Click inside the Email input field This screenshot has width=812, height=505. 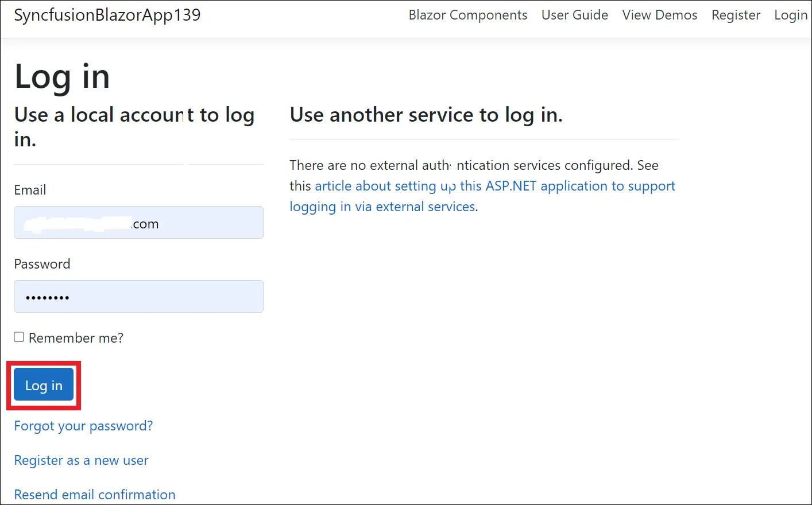[x=138, y=223]
